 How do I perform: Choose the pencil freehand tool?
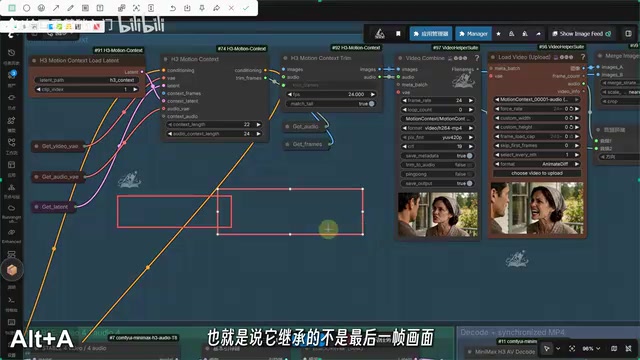tap(71, 8)
